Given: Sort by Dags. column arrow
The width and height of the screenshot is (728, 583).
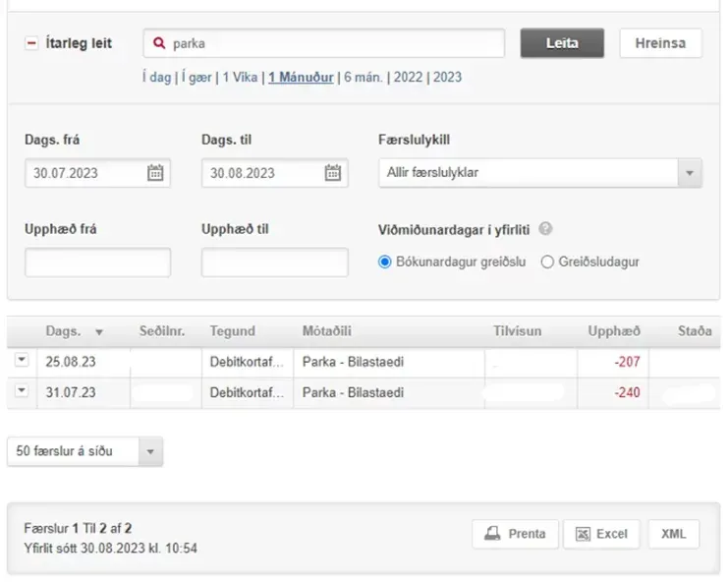Looking at the screenshot, I should tap(98, 332).
